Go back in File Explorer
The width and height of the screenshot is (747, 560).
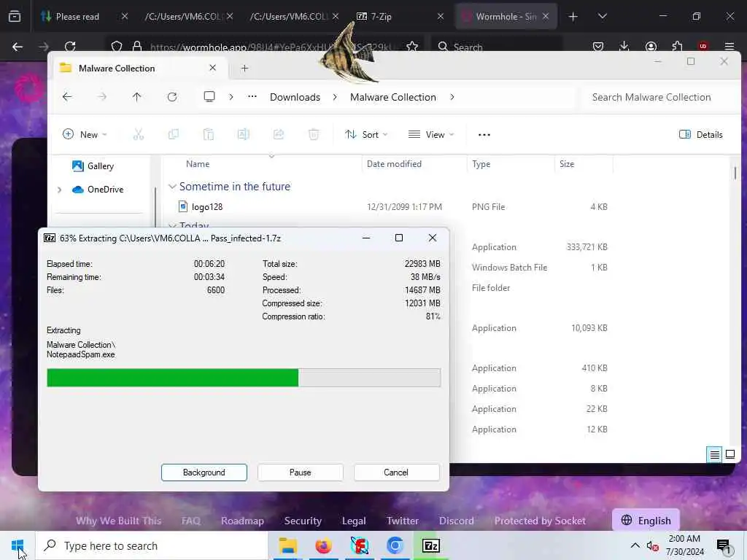tap(67, 97)
